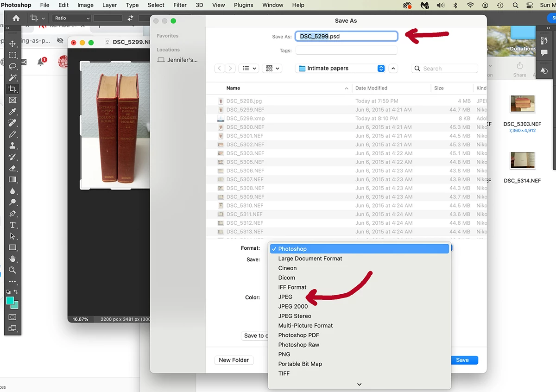Toggle Quick Mask mode

click(x=13, y=317)
